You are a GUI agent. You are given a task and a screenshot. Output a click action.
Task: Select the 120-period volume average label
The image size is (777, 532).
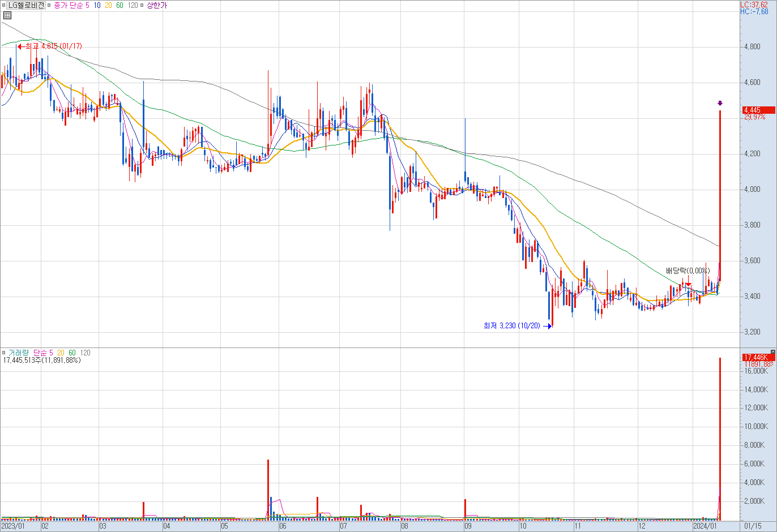[x=85, y=353]
